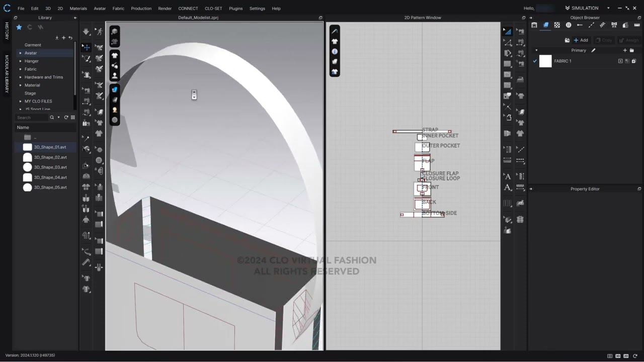
Task: Click the download icon in Library panel
Action: (57, 38)
